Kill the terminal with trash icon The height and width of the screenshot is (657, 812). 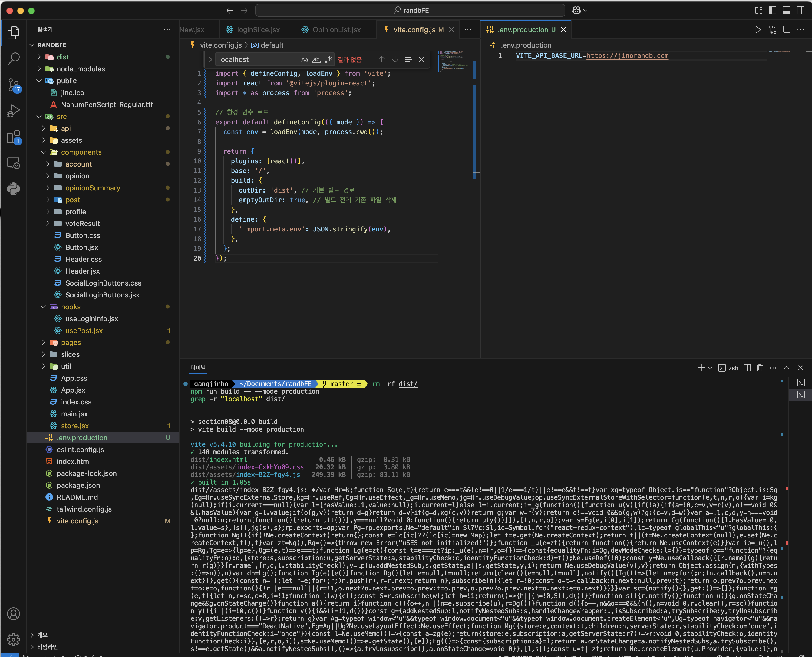pos(760,368)
